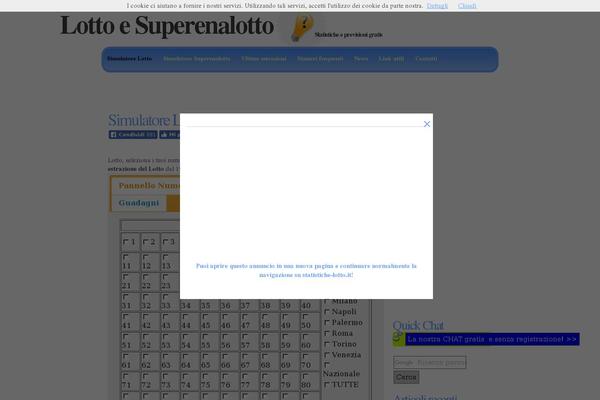Tick the checkbox for number 80
The height and width of the screenshot is (400, 600).
305,376
